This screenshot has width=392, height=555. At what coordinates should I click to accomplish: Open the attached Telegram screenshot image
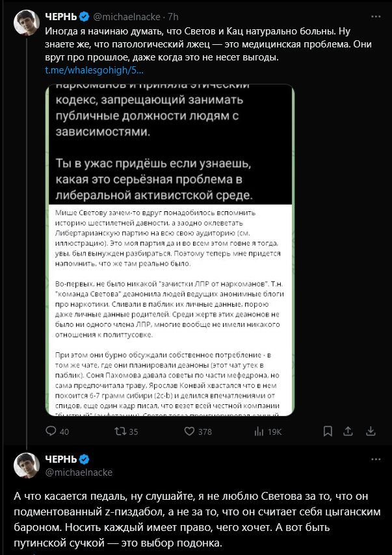(170, 250)
